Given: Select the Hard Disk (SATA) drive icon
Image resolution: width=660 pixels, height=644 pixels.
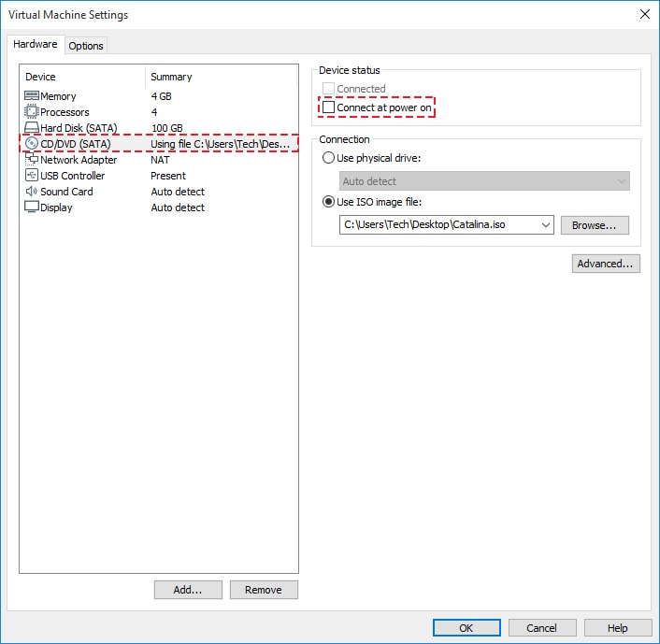Looking at the screenshot, I should [x=31, y=128].
